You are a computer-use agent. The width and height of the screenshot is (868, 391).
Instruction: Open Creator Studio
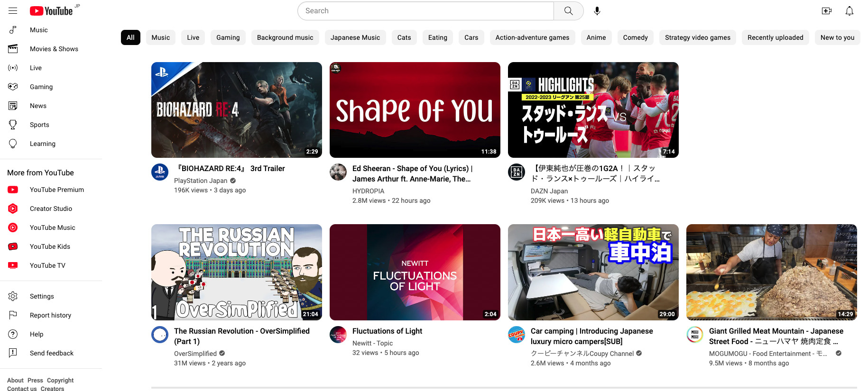51,209
